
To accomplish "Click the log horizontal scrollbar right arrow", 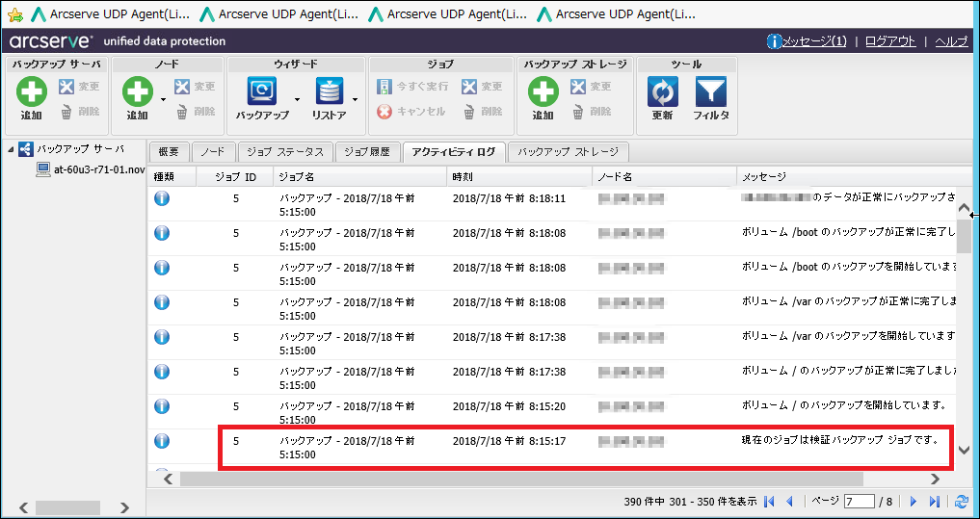I will 935,479.
